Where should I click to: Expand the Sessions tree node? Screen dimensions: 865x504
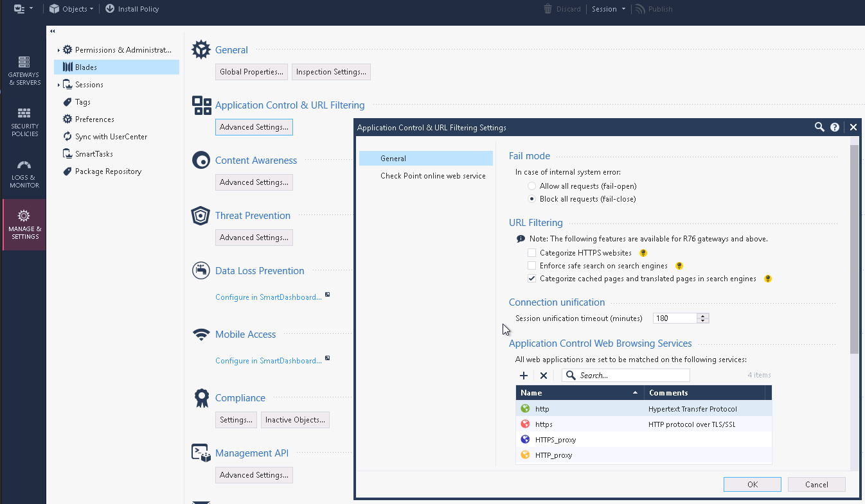click(58, 85)
